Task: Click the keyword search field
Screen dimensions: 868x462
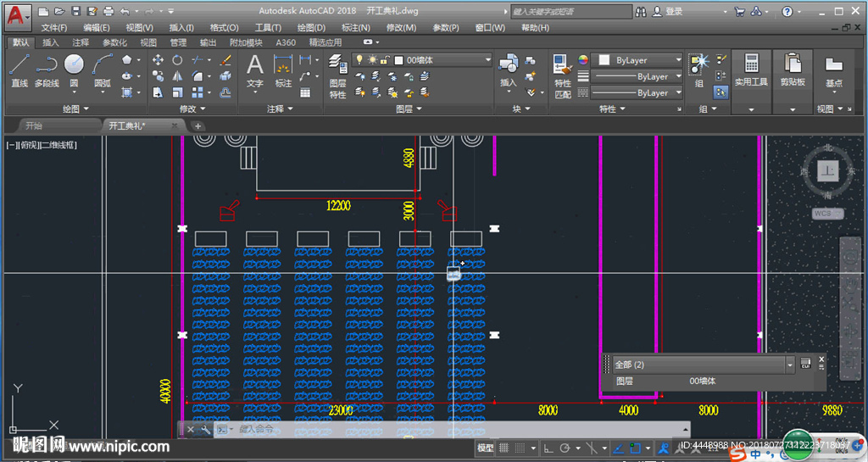Action: tap(570, 11)
